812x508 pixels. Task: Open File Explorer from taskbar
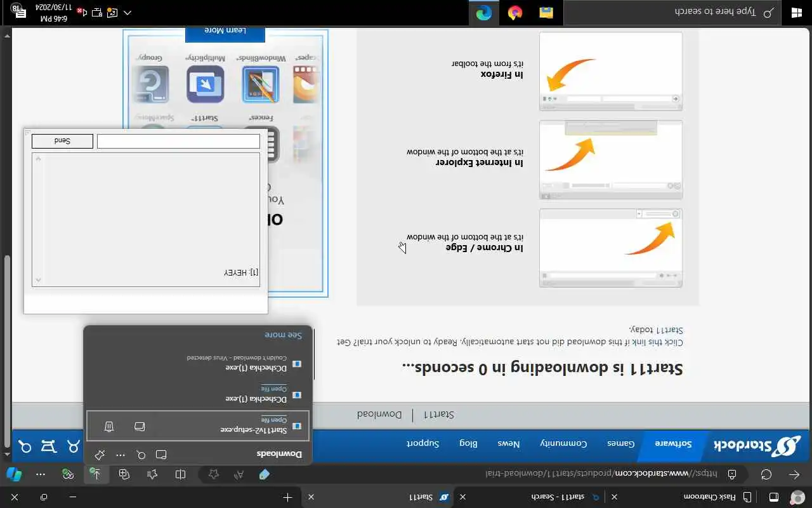[546, 13]
